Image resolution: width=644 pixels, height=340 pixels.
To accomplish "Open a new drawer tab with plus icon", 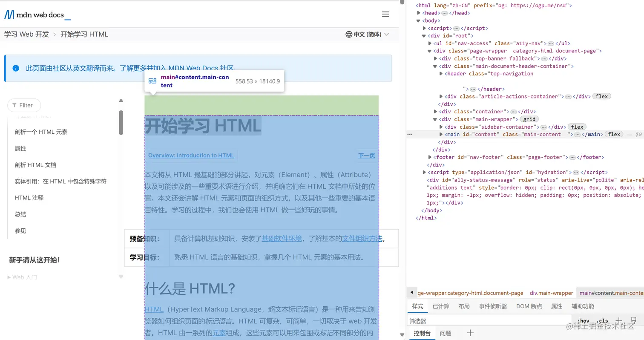I will point(470,333).
